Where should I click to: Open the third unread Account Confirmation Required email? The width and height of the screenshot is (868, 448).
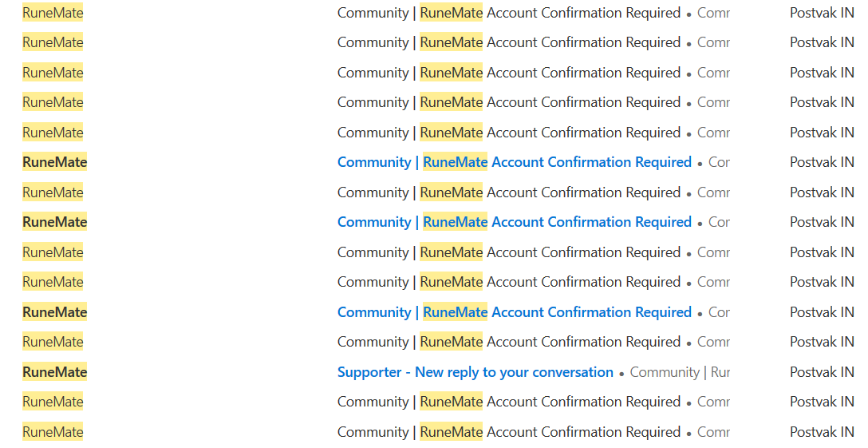(x=514, y=312)
